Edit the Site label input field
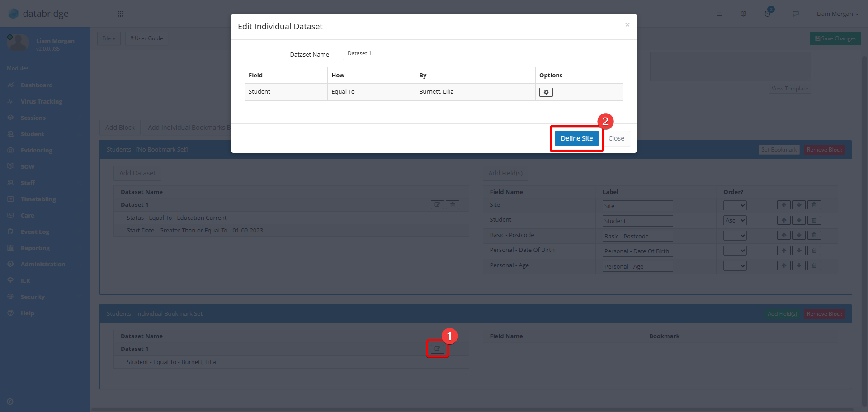The image size is (868, 412). pyautogui.click(x=637, y=206)
